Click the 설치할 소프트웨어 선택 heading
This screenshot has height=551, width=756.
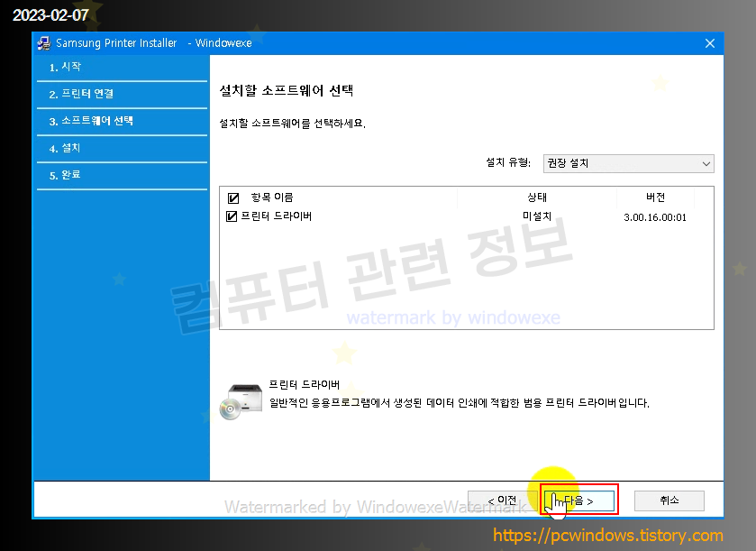[287, 90]
